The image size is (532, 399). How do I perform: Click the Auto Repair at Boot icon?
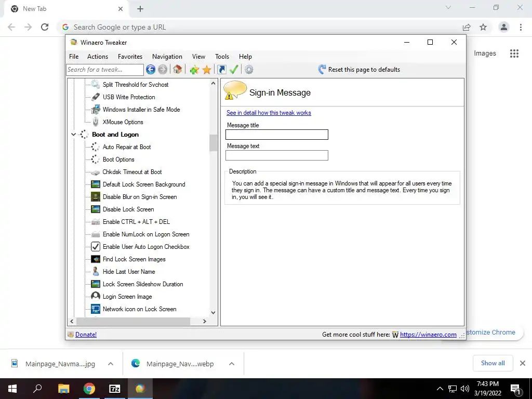tap(96, 147)
